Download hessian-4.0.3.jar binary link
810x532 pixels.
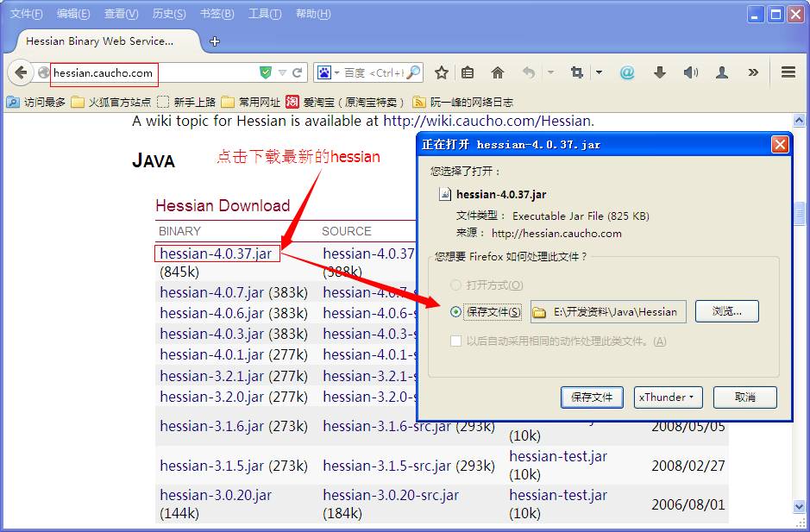click(x=212, y=334)
